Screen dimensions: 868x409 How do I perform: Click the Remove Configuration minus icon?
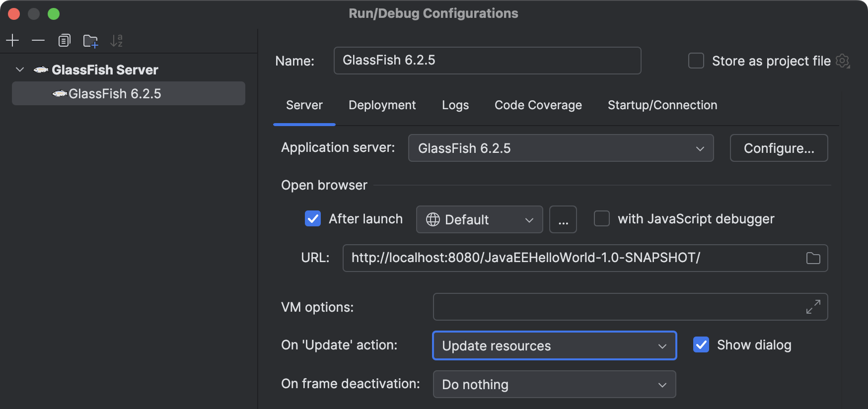click(38, 40)
